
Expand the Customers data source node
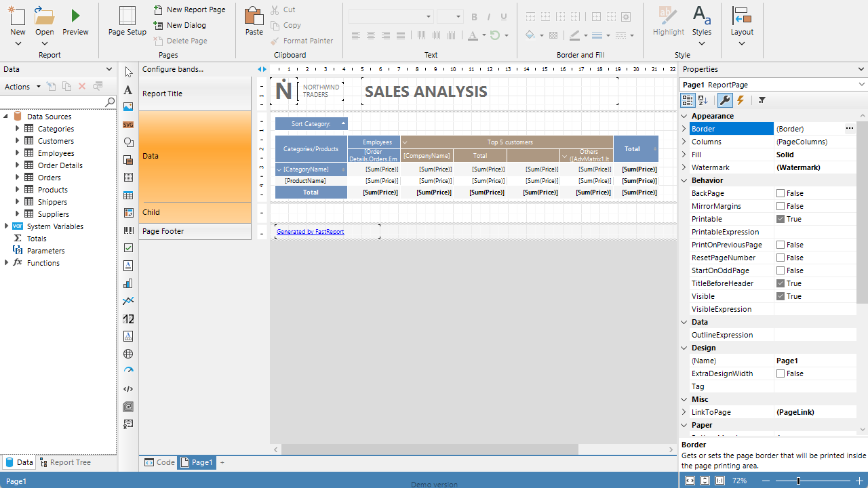pyautogui.click(x=18, y=141)
